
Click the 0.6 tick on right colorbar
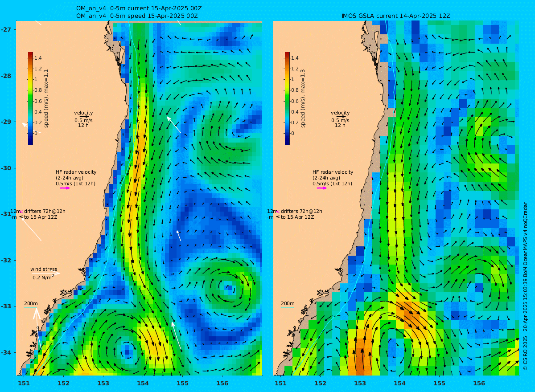point(295,101)
